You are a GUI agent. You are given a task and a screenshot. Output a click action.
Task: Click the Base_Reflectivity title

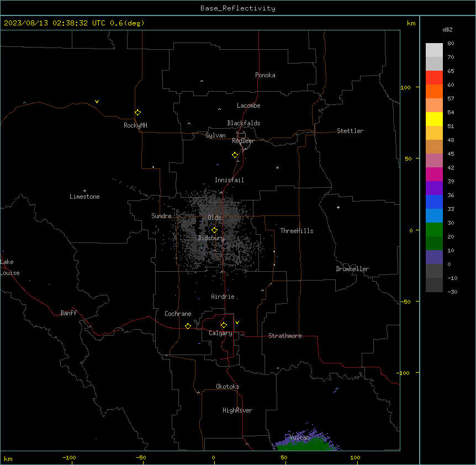coord(238,8)
